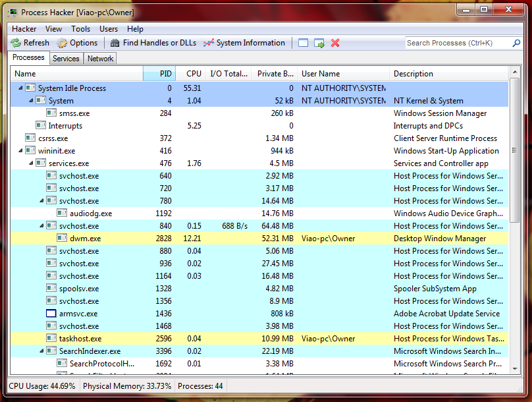Image resolution: width=532 pixels, height=402 pixels.
Task: Click the Processes: 44 status entry
Action: coord(200,386)
